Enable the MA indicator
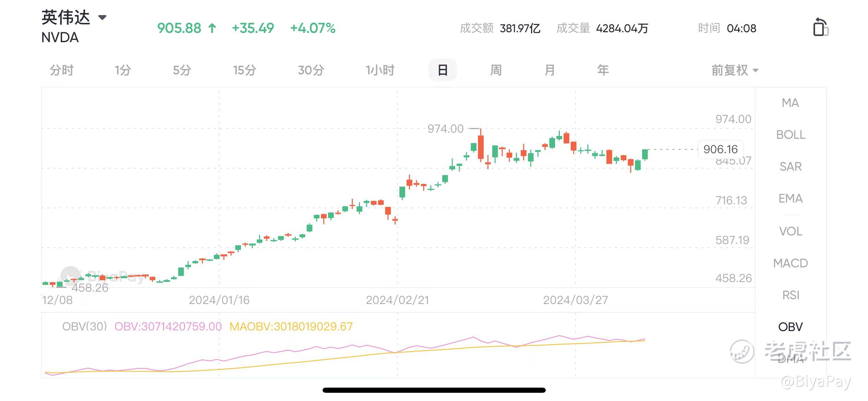 [x=790, y=103]
